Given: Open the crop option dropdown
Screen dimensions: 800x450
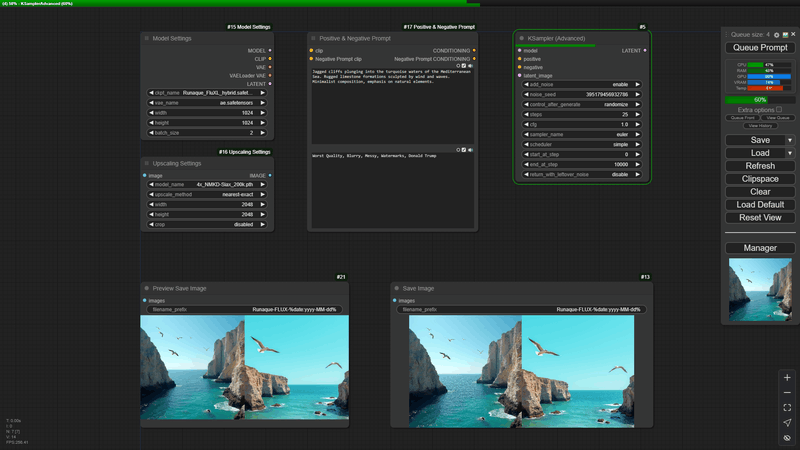Looking at the screenshot, I should pos(207,224).
